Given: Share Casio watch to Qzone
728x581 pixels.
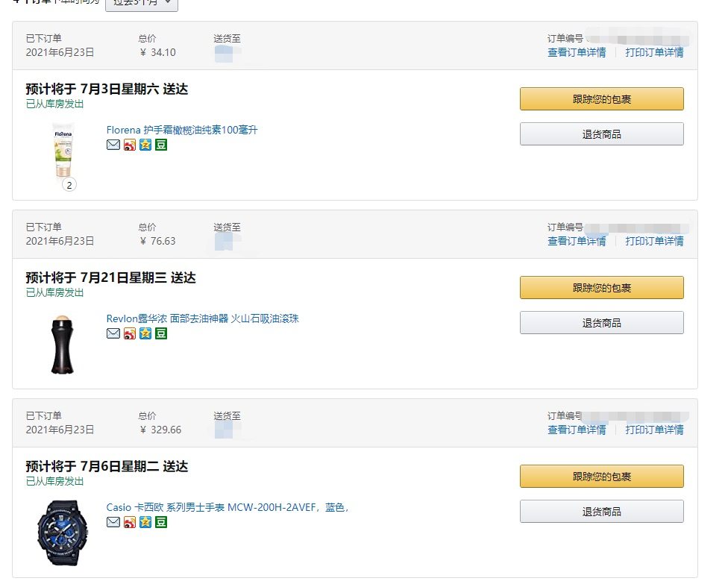Looking at the screenshot, I should coord(145,522).
